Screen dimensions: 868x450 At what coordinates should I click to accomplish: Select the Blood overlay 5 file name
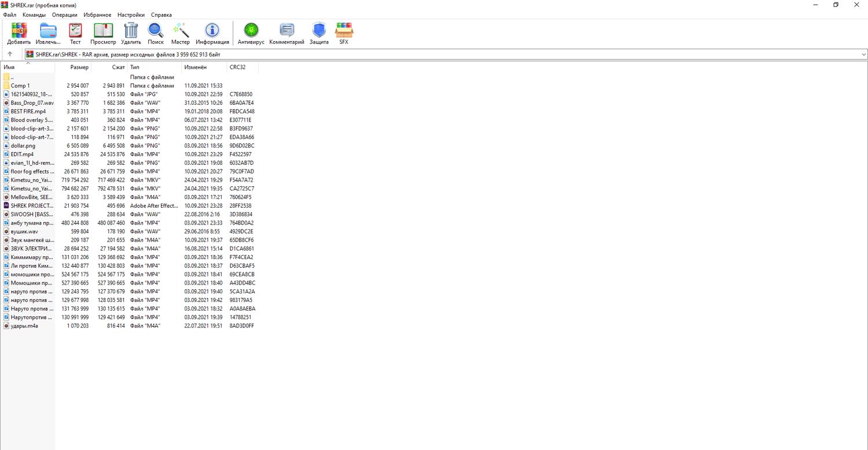coord(32,120)
